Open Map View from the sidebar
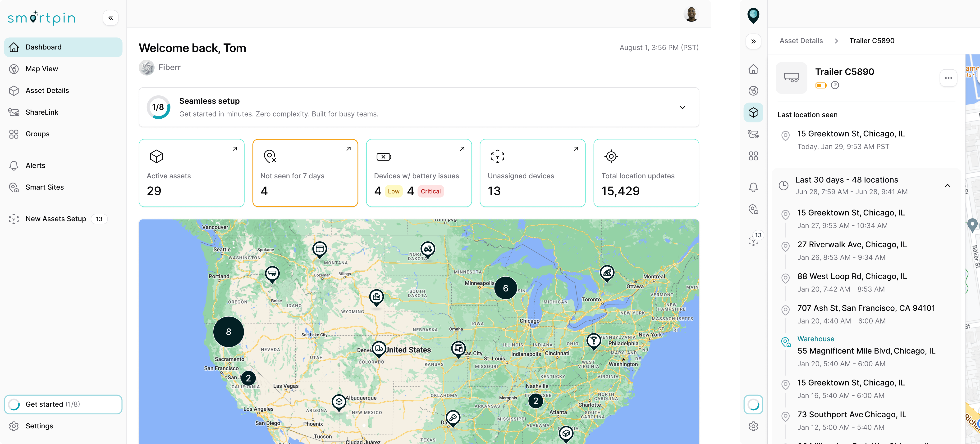The image size is (980, 444). tap(42, 69)
